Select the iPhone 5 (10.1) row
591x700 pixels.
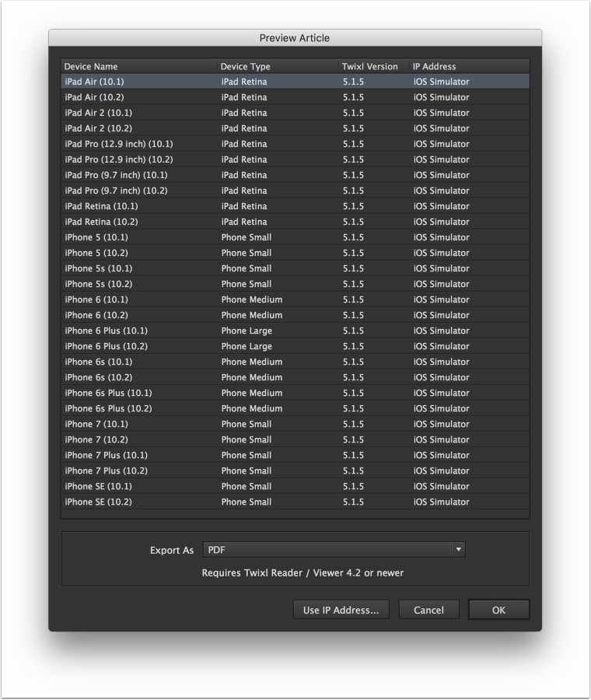295,237
